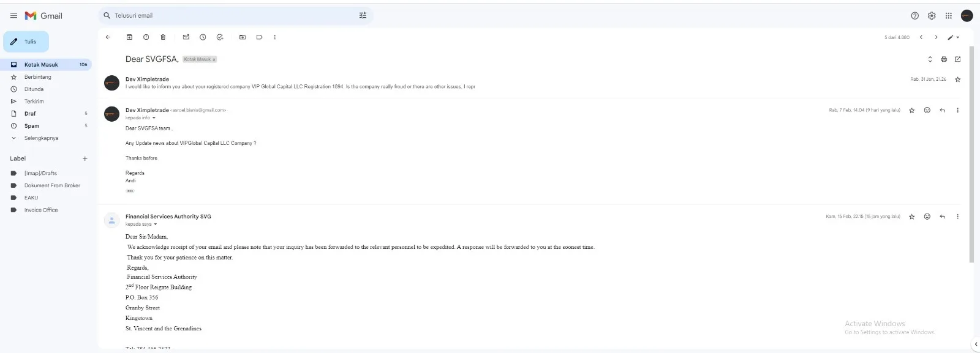This screenshot has height=353, width=980.
Task: Show details dropdown next to kepada saya
Action: [155, 225]
